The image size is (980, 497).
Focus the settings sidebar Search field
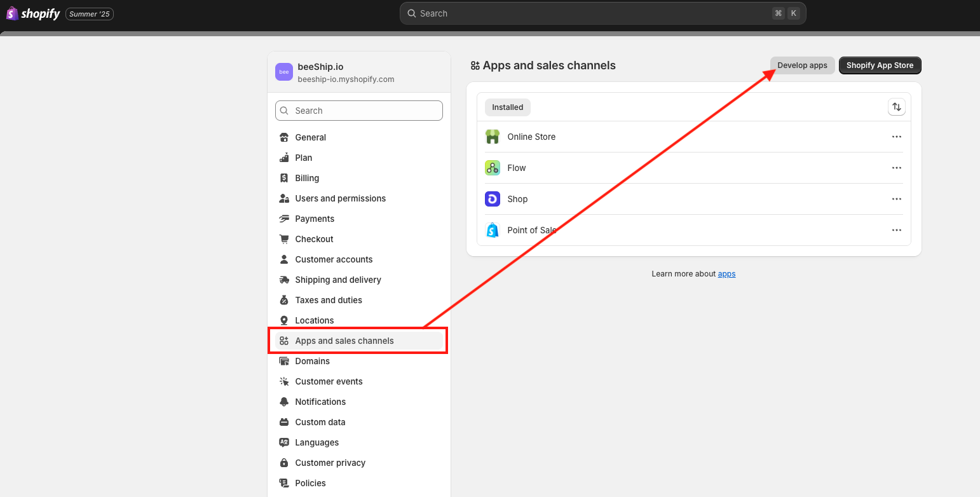pos(359,111)
